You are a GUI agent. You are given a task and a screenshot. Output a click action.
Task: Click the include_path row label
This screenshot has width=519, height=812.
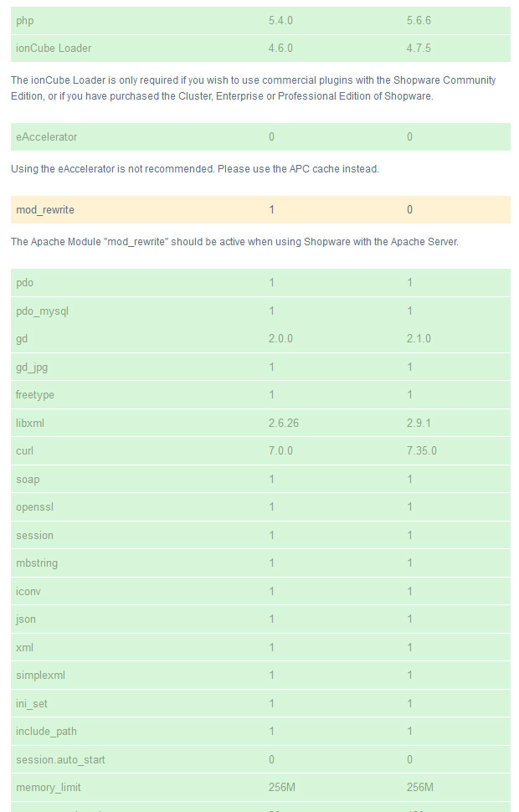pos(46,731)
